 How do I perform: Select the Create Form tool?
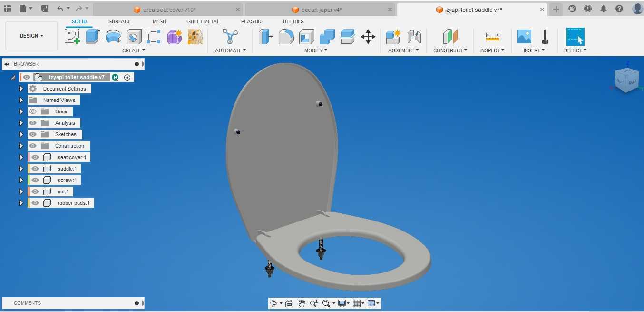(175, 37)
